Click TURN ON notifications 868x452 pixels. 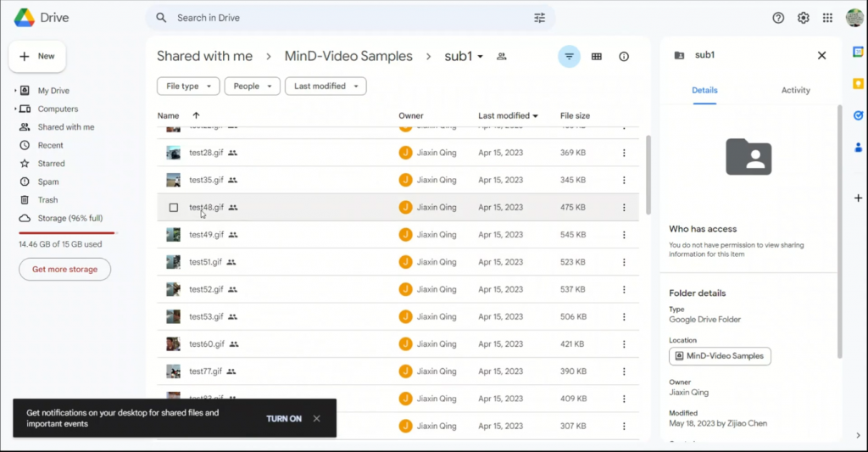coord(284,419)
